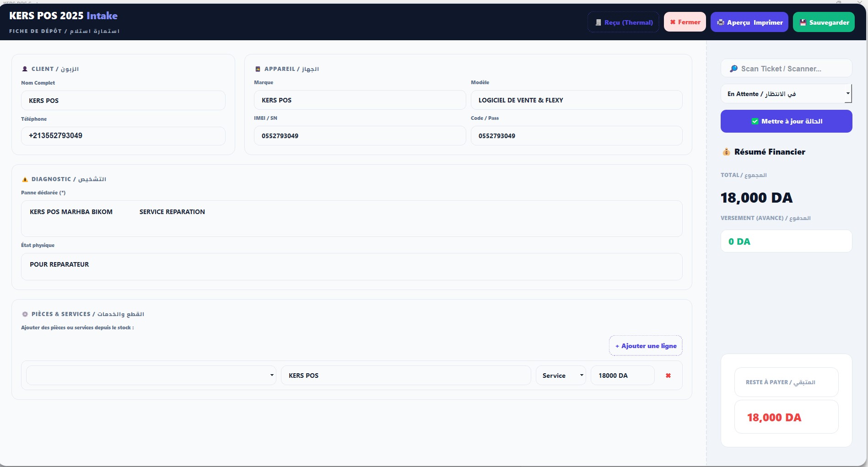The image size is (868, 467).
Task: Open the empty stock item dropdown
Action: point(151,376)
